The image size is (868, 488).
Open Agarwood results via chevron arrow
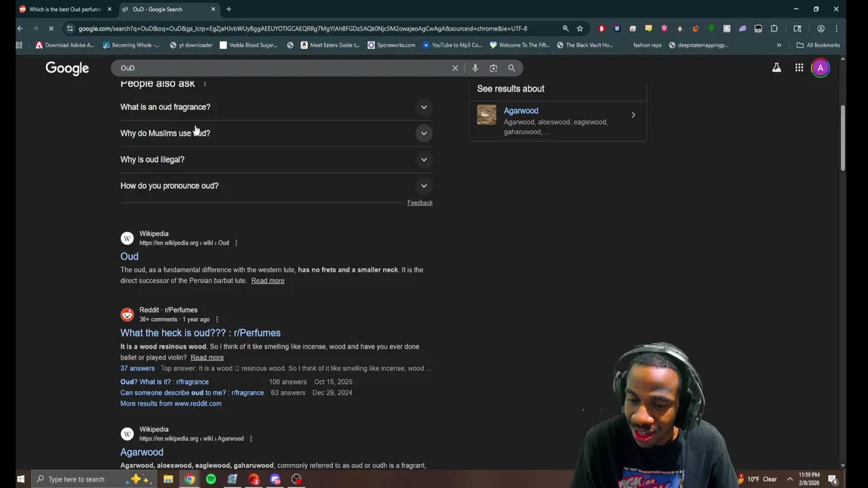click(633, 115)
